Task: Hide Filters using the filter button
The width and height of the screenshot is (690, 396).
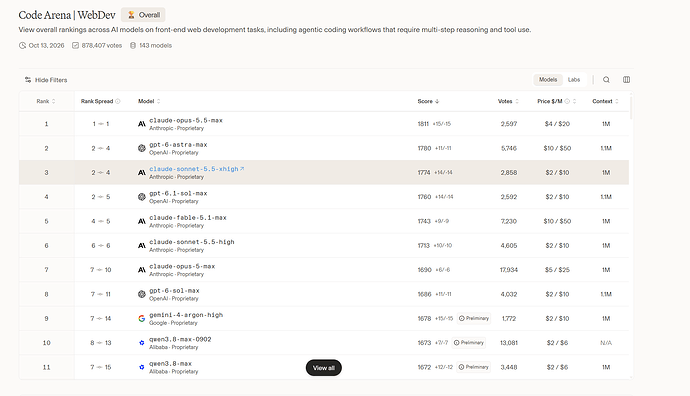Action: tap(46, 80)
